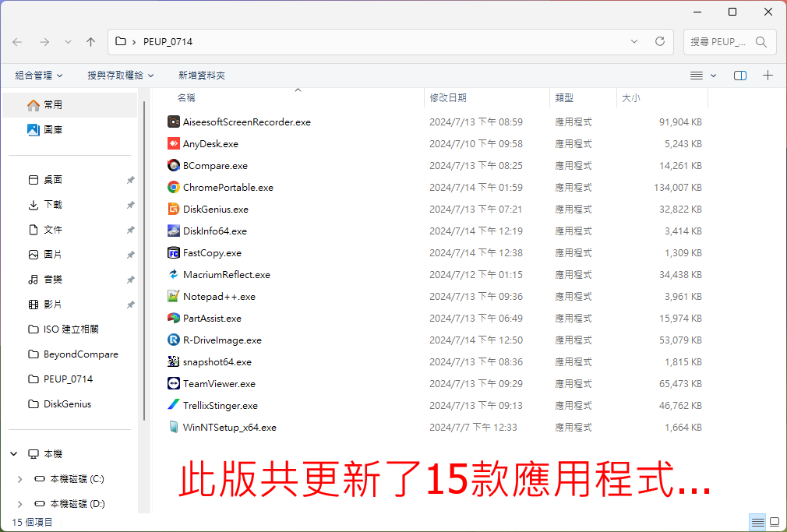Click the WinNTSetup_x64.exe file icon
This screenshot has width=787, height=532.
pos(173,428)
